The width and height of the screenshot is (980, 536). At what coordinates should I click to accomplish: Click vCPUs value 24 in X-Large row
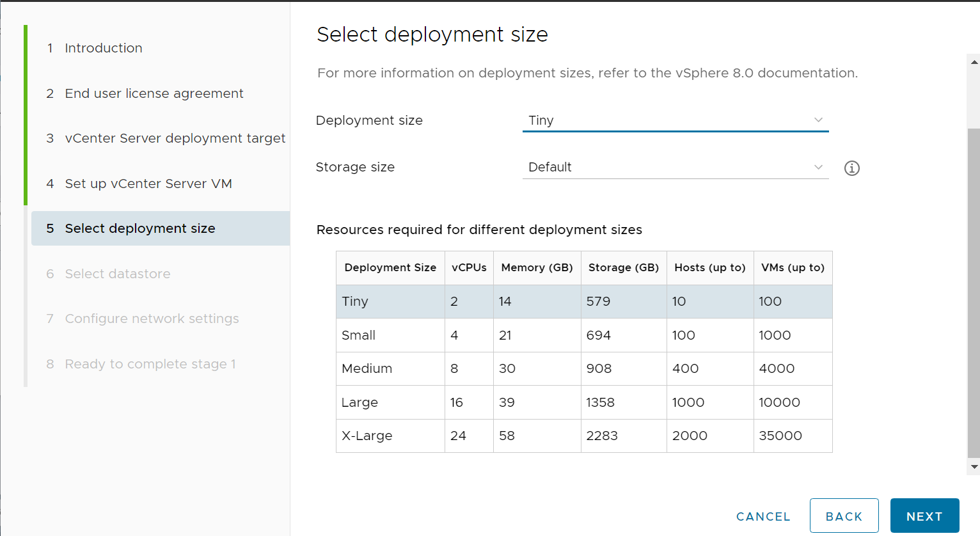coord(458,436)
